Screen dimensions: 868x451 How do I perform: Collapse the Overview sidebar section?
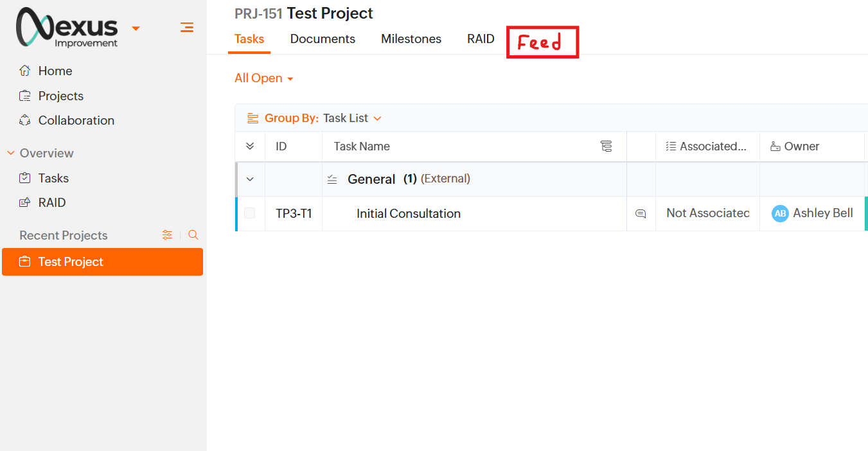10,153
